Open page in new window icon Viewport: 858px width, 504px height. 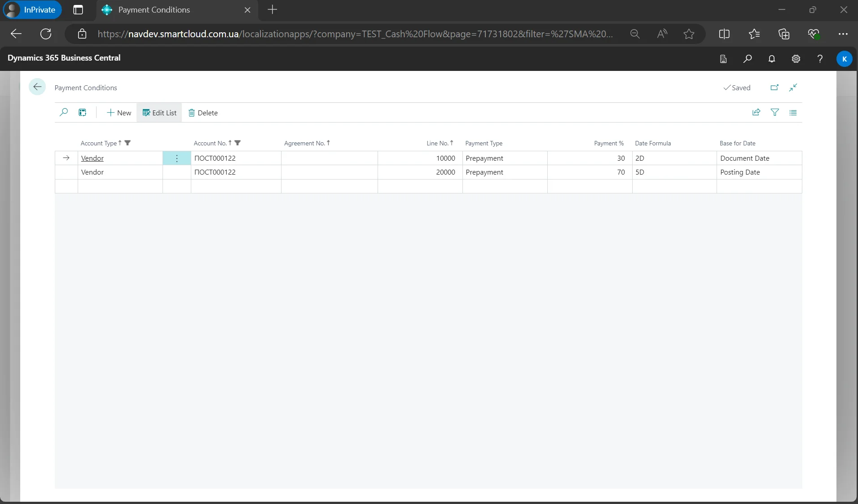(x=774, y=88)
